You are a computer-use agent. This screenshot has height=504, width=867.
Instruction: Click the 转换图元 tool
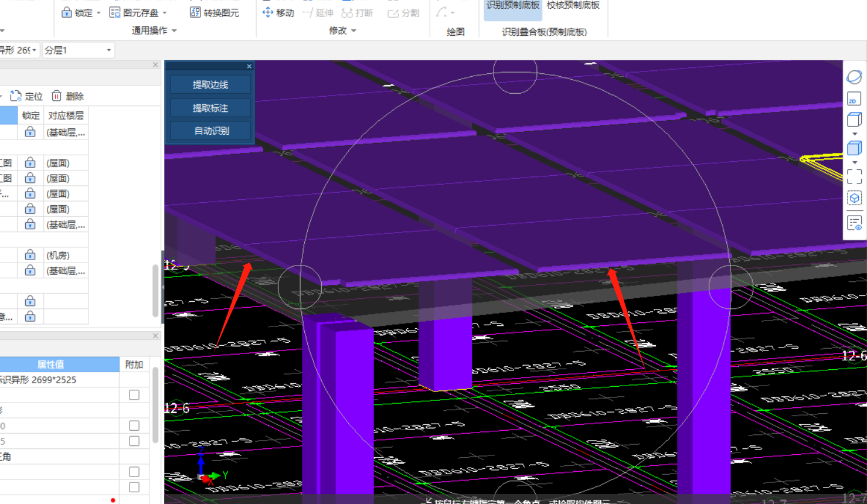215,12
